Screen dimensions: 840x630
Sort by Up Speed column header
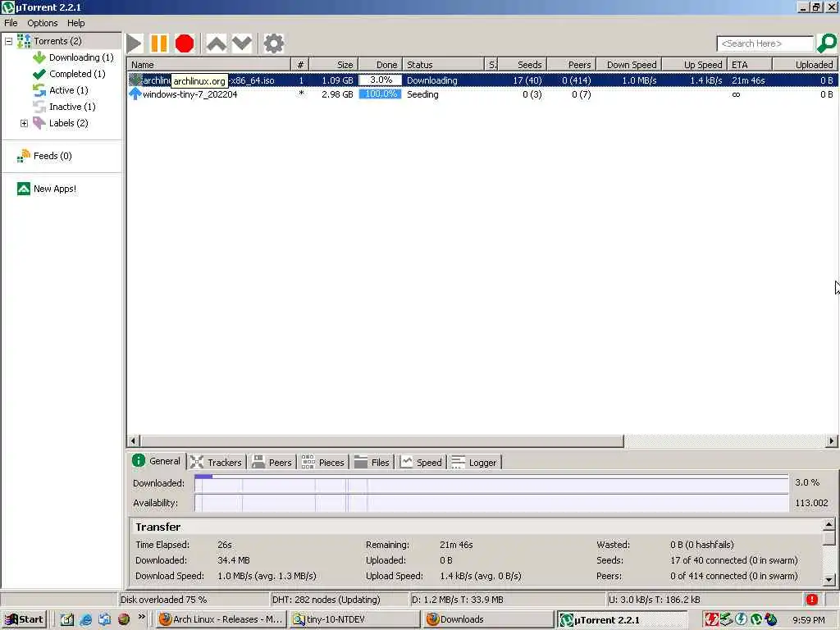tap(695, 64)
